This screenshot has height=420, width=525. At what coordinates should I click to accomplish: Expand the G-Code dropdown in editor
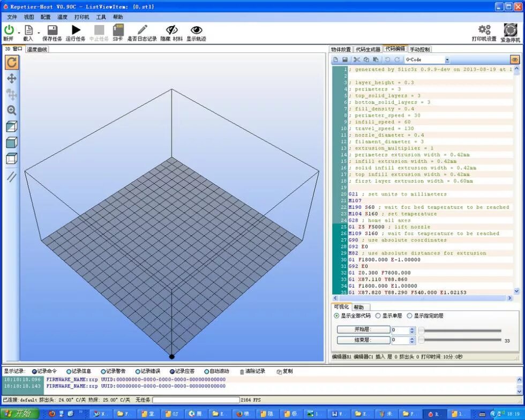(447, 60)
